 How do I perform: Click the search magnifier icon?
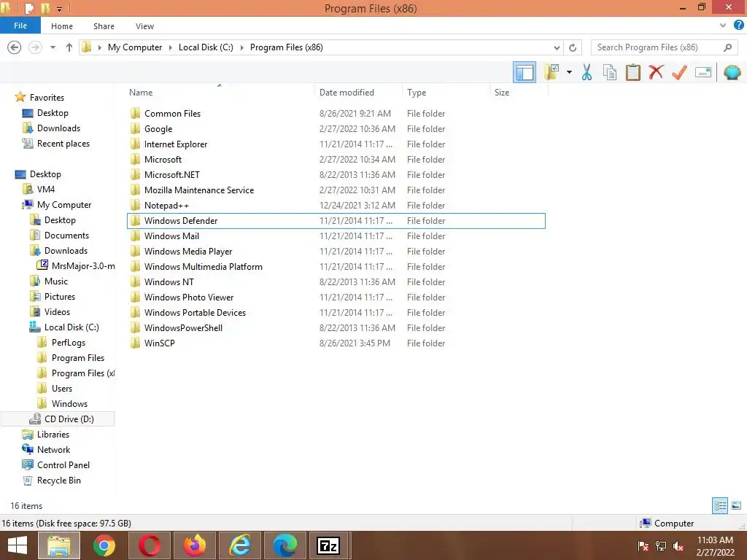click(727, 47)
